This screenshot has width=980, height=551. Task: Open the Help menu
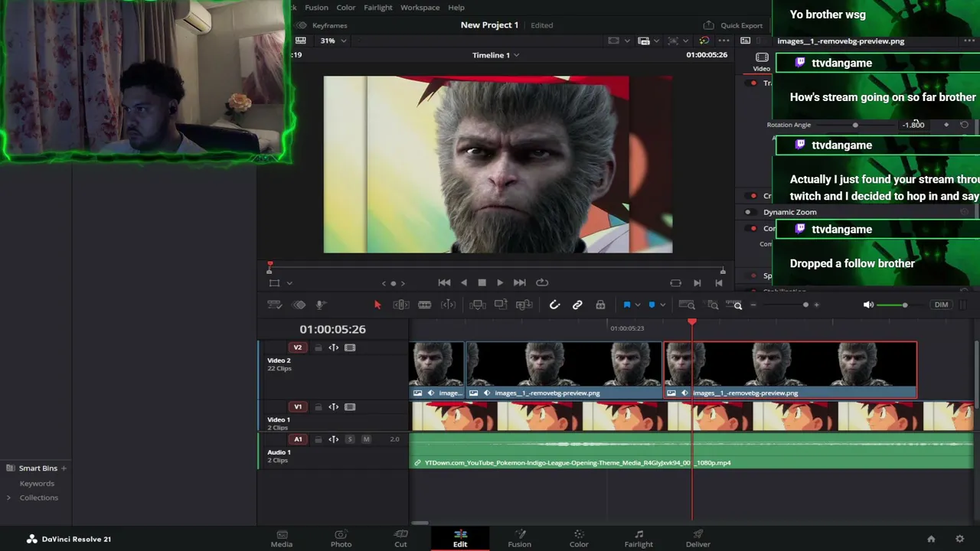(x=456, y=8)
